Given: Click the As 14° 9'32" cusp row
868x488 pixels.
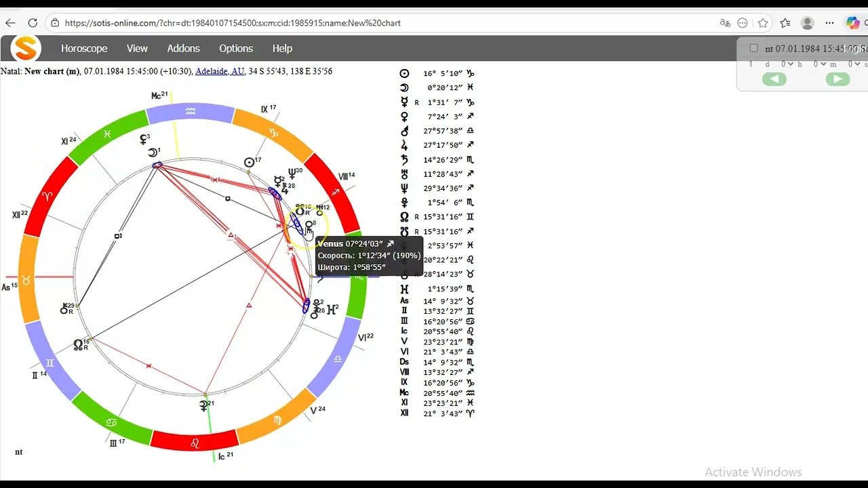Looking at the screenshot, I should 437,301.
